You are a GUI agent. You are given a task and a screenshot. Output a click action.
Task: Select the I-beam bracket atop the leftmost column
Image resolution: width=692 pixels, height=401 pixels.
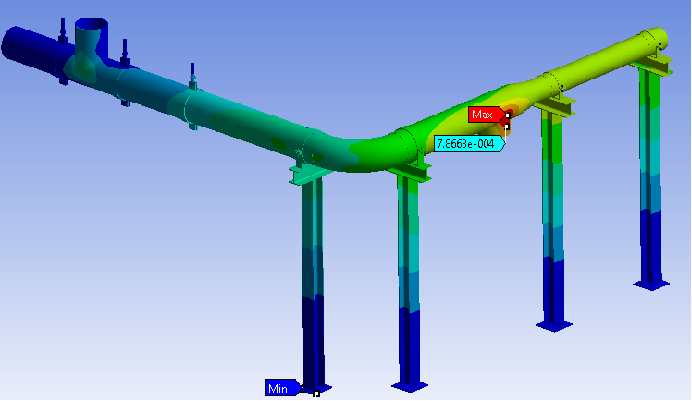(310, 174)
